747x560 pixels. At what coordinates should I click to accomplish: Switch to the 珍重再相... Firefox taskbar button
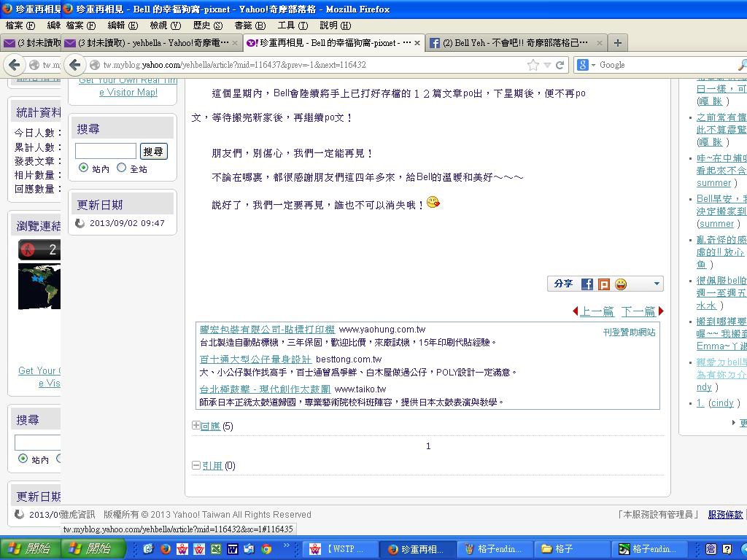coord(418,549)
